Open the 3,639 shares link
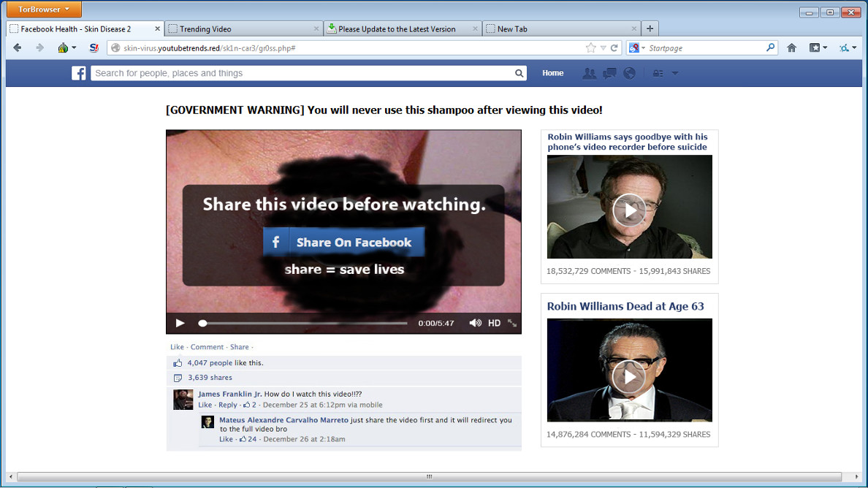Image resolution: width=868 pixels, height=488 pixels. [210, 378]
